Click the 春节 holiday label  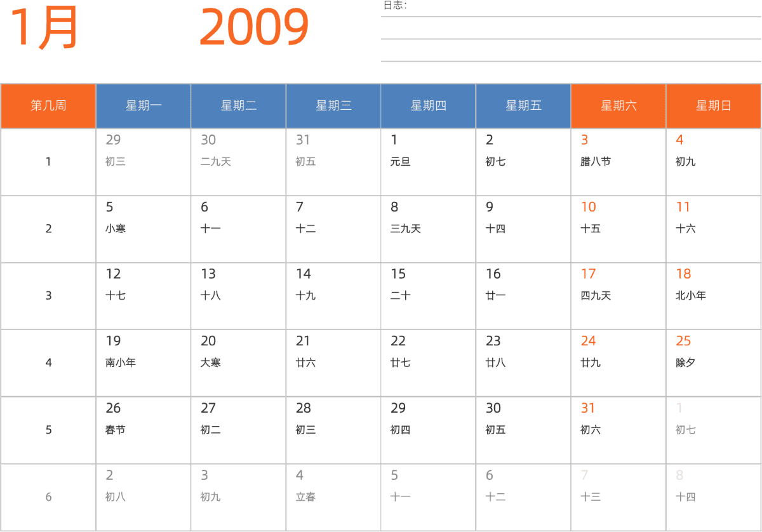(x=116, y=430)
